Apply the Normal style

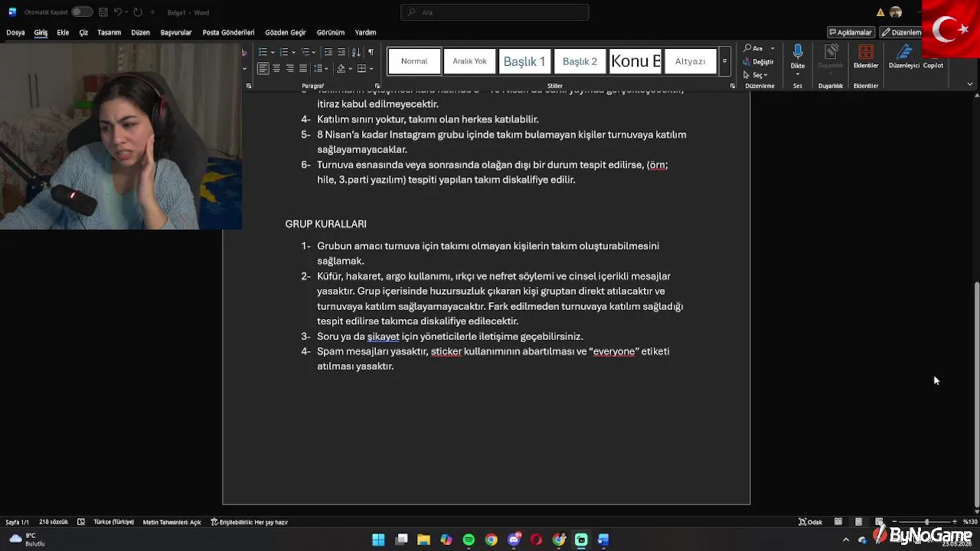(414, 61)
